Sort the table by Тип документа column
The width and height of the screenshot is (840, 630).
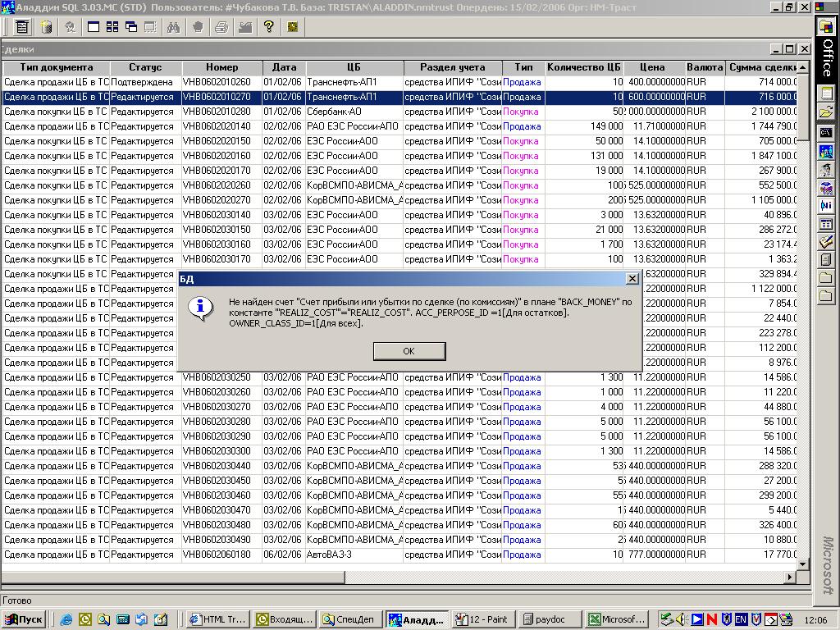pyautogui.click(x=57, y=67)
